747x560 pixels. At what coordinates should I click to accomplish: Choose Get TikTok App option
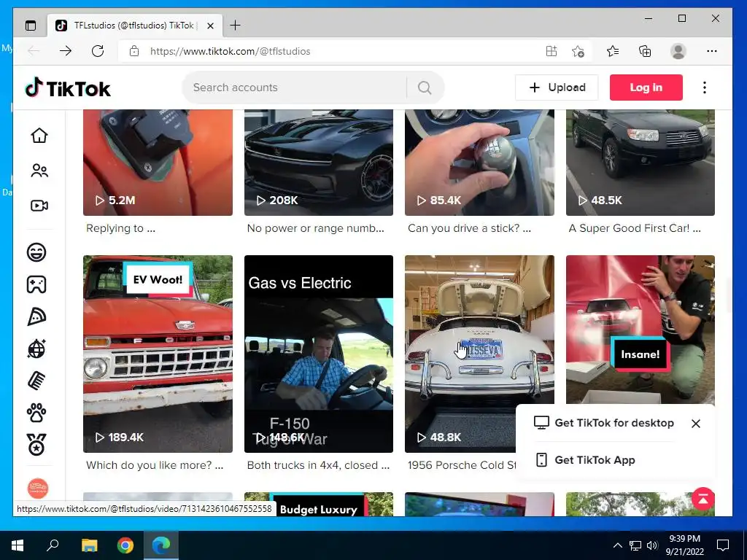coord(586,460)
